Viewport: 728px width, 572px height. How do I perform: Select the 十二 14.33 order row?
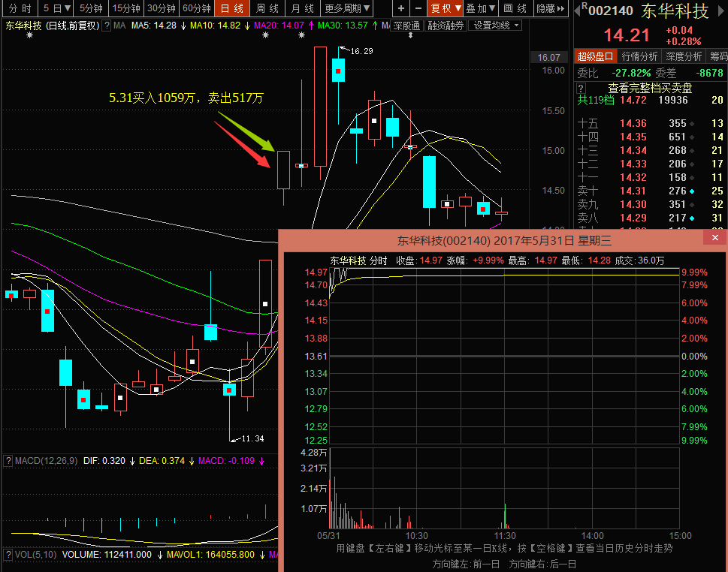point(651,164)
